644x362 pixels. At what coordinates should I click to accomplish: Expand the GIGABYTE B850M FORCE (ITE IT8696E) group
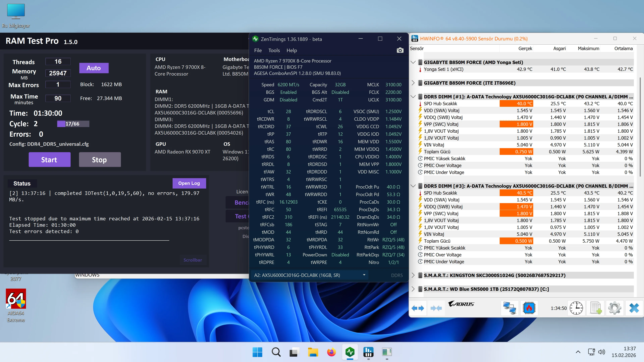(x=413, y=83)
